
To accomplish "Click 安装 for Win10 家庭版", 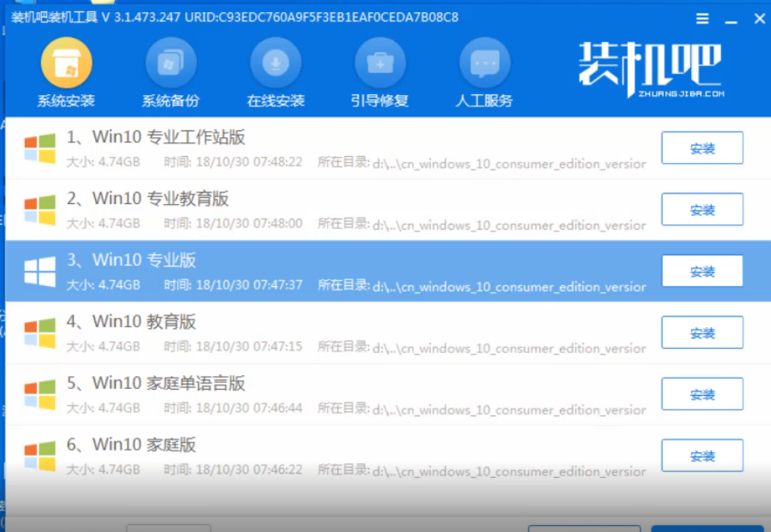I will tap(702, 455).
